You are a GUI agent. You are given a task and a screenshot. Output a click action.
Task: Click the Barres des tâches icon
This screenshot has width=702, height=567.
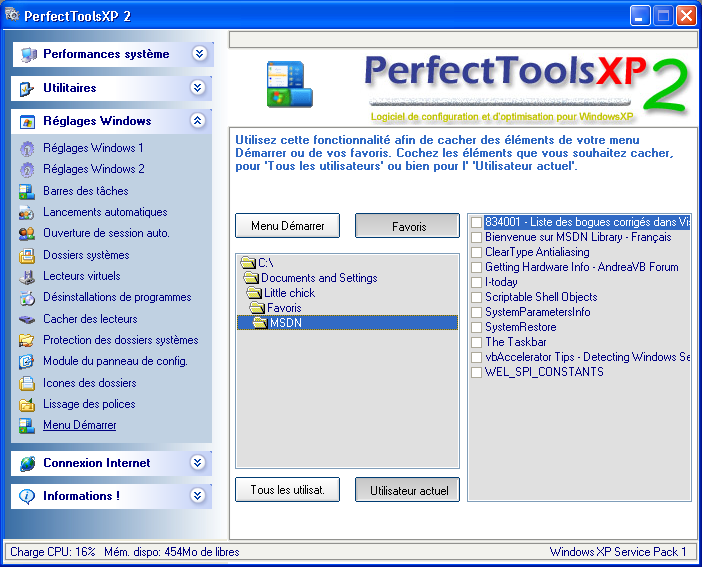pos(27,192)
